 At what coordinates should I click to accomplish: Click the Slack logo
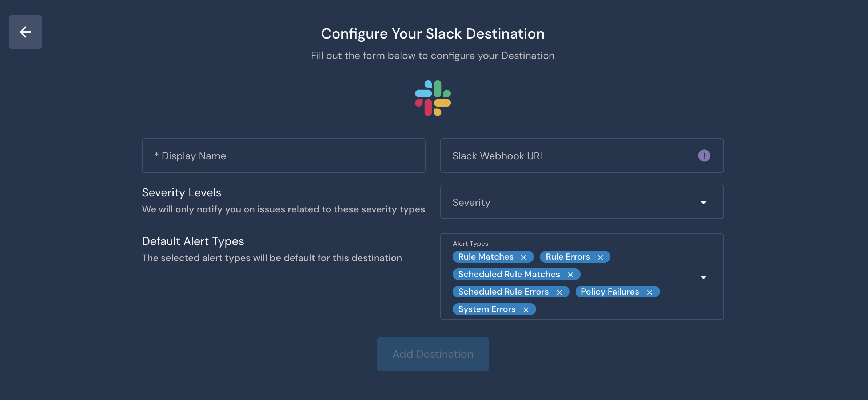433,99
